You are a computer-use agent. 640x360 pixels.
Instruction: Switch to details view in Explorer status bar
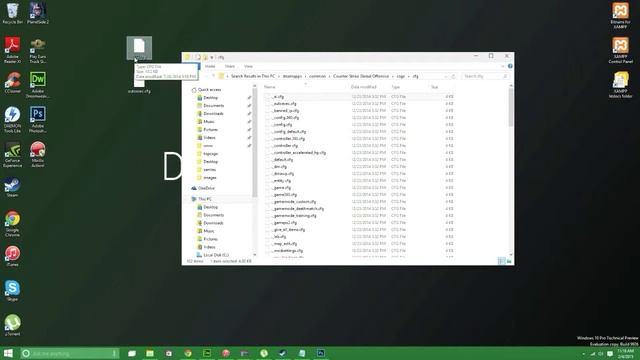[501, 261]
